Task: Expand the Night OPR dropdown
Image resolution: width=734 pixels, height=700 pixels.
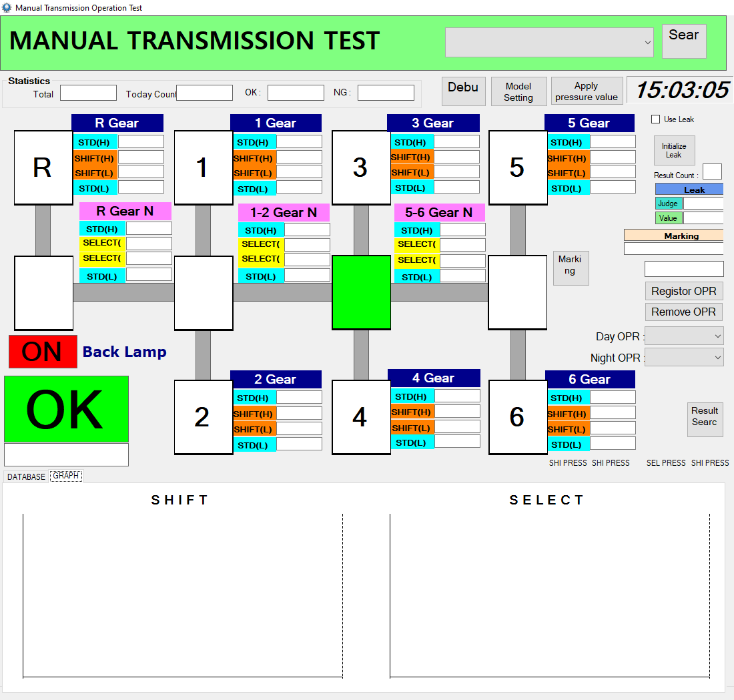Action: tap(684, 357)
